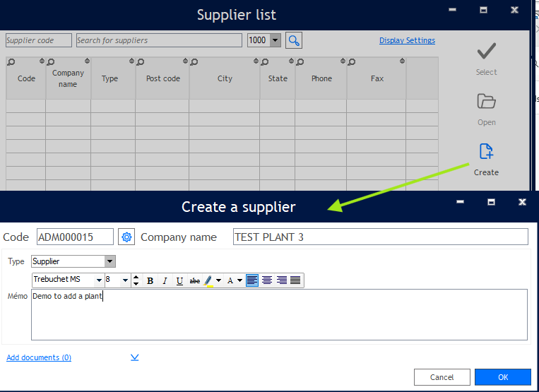Open the supplier Type dropdown
539x392 pixels.
click(x=109, y=261)
